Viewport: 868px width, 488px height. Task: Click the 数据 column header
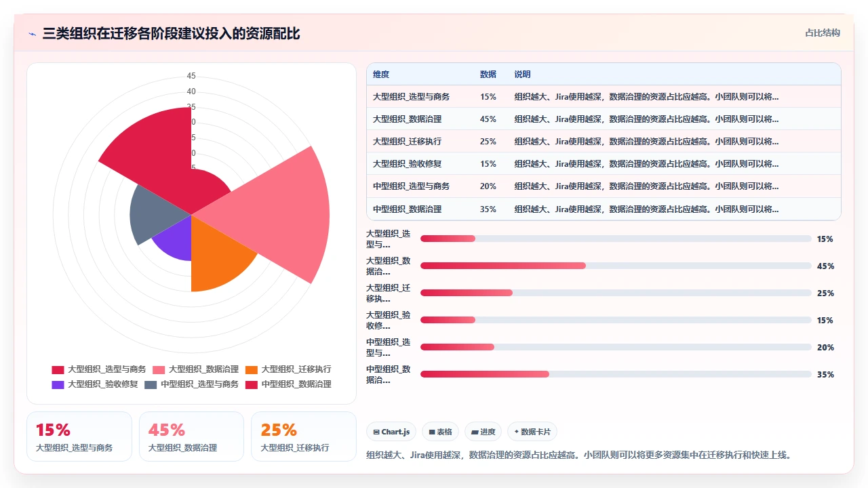(488, 75)
